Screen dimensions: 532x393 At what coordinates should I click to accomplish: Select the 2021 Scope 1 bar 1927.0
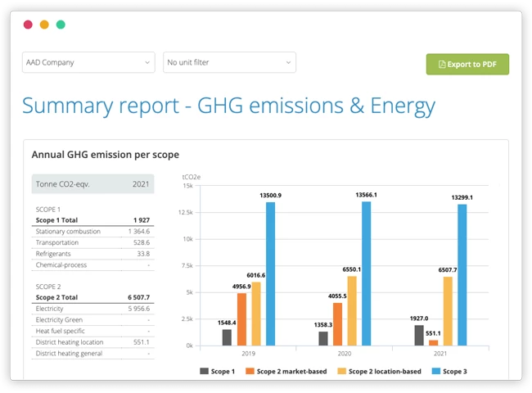coord(419,336)
